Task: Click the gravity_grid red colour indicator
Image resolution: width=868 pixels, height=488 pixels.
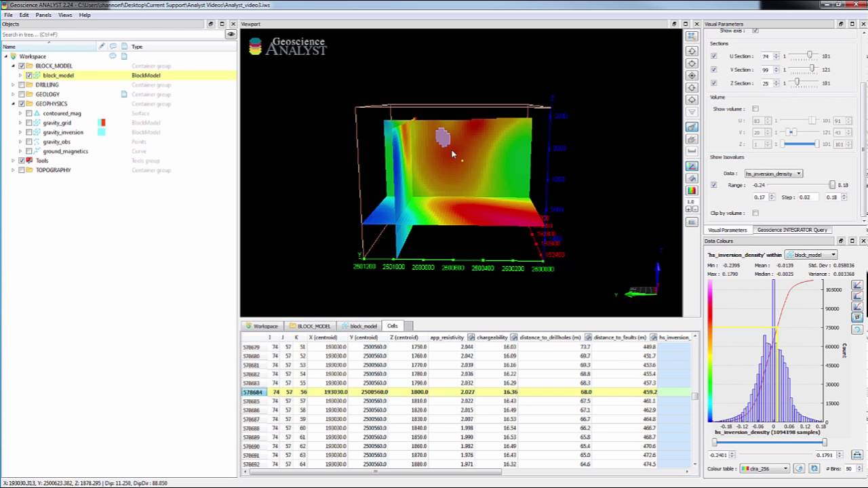Action: pos(102,123)
